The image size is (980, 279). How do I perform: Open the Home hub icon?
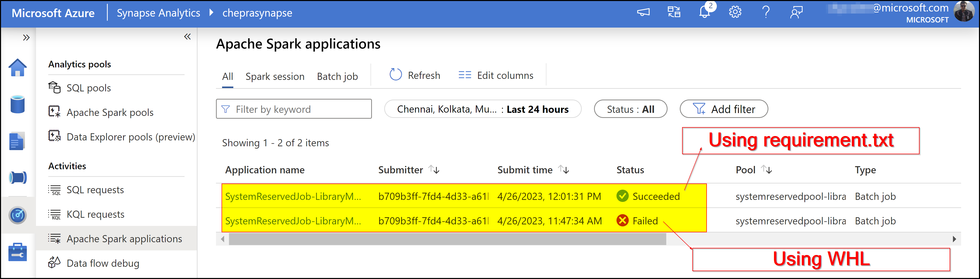tap(18, 68)
